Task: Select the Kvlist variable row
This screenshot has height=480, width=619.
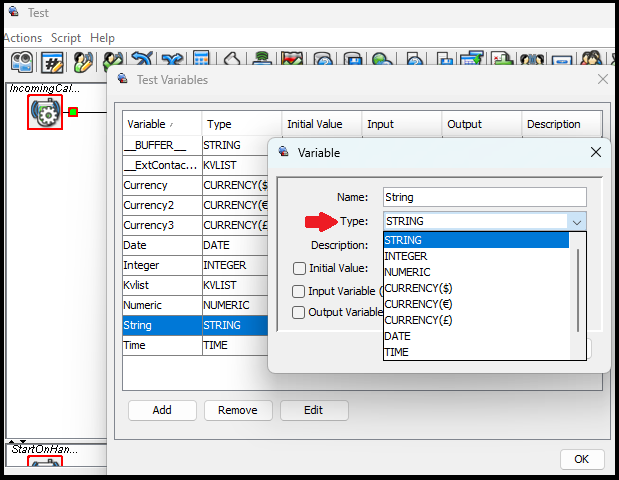Action: [x=195, y=285]
